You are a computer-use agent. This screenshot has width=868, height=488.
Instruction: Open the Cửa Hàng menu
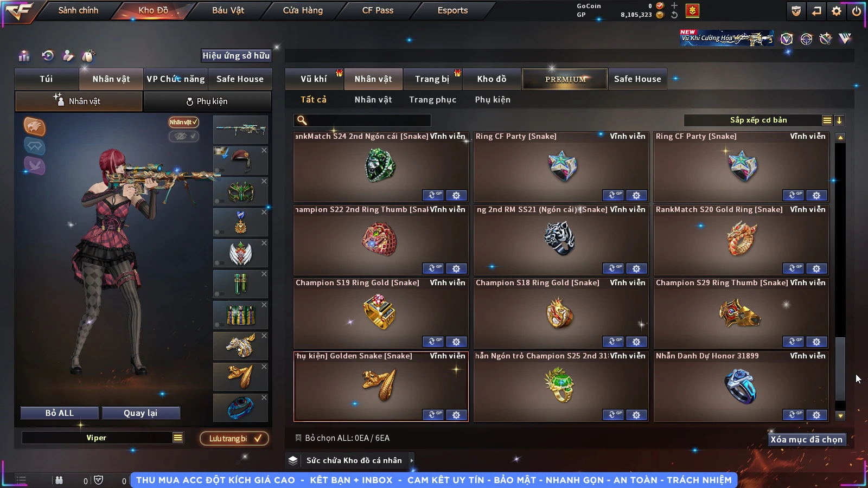303,10
